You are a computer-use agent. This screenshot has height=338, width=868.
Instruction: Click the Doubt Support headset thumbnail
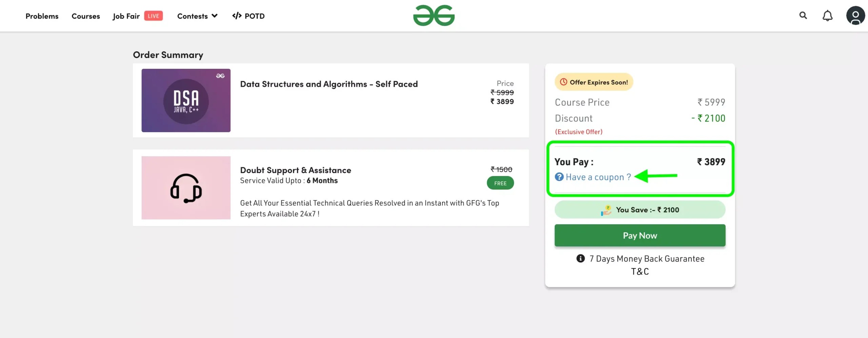186,187
